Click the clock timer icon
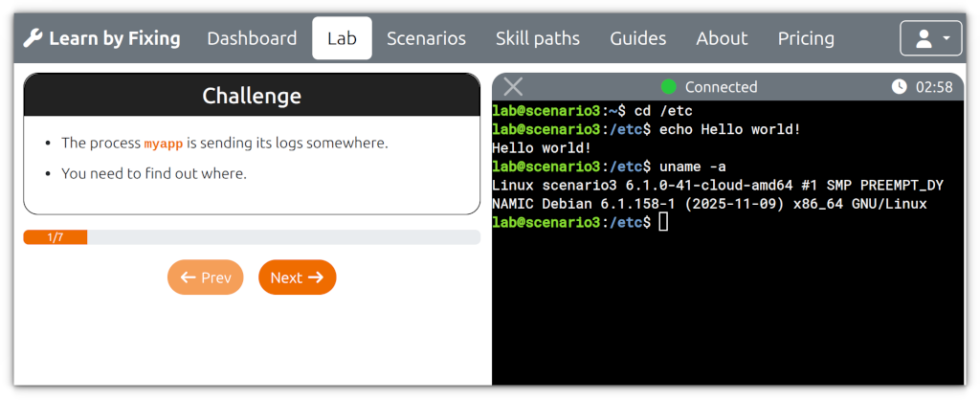This screenshot has height=400, width=980. [x=899, y=87]
